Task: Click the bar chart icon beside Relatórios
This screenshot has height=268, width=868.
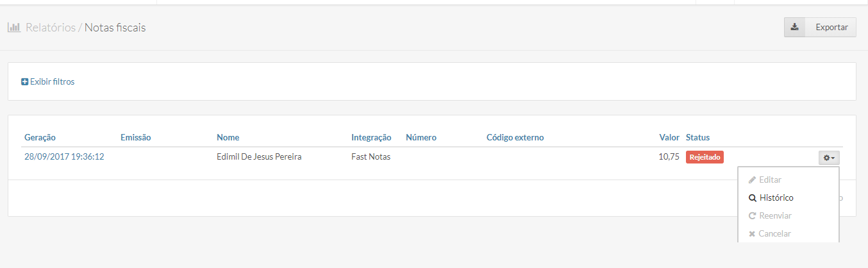Action: [14, 28]
